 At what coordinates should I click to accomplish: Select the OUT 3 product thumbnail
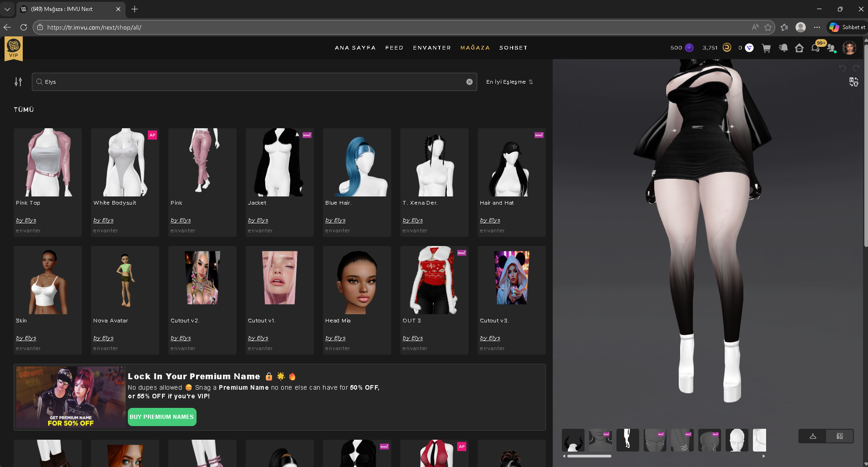tap(434, 280)
